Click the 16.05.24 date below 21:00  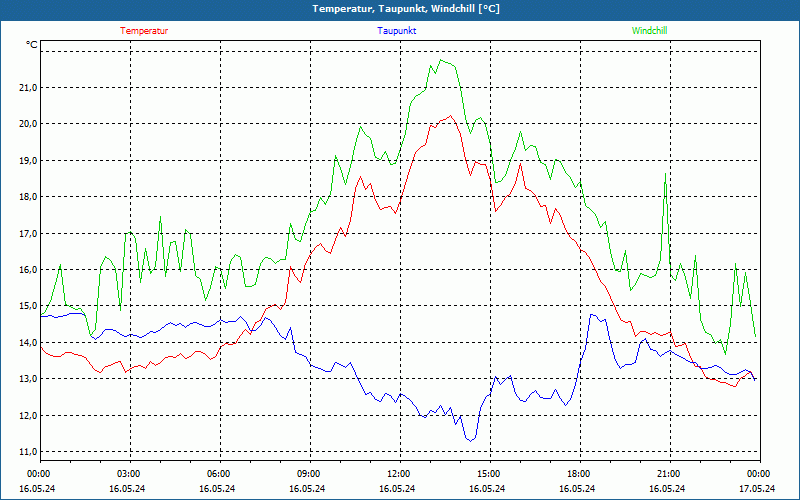[x=667, y=489]
